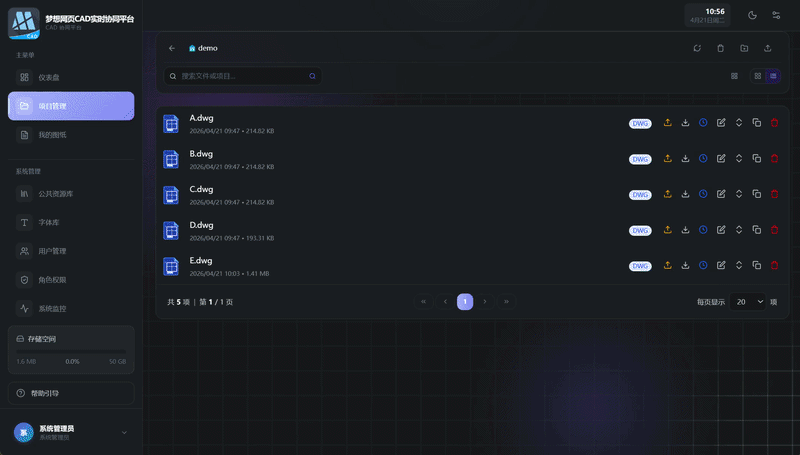Click the D.dwg file name
The width and height of the screenshot is (800, 455).
(201, 225)
